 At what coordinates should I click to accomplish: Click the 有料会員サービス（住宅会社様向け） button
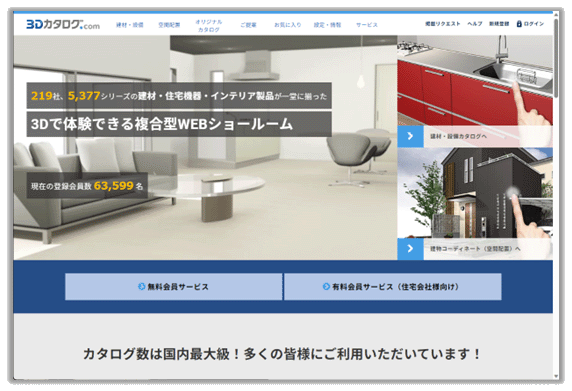(x=393, y=287)
